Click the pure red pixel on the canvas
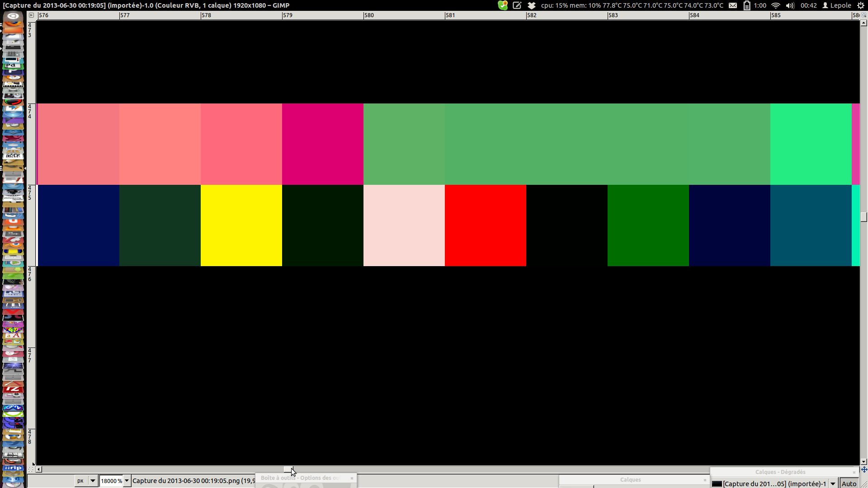Image resolution: width=868 pixels, height=488 pixels. 485,225
